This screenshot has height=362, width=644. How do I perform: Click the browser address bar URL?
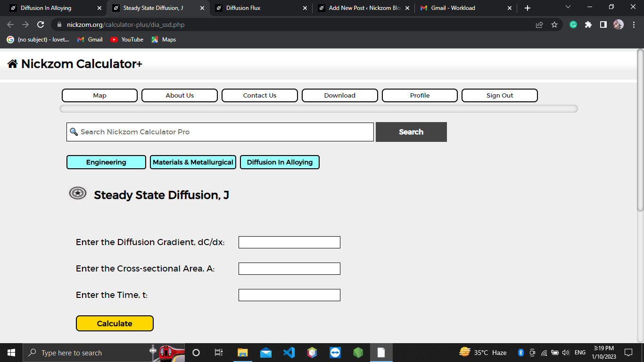125,25
